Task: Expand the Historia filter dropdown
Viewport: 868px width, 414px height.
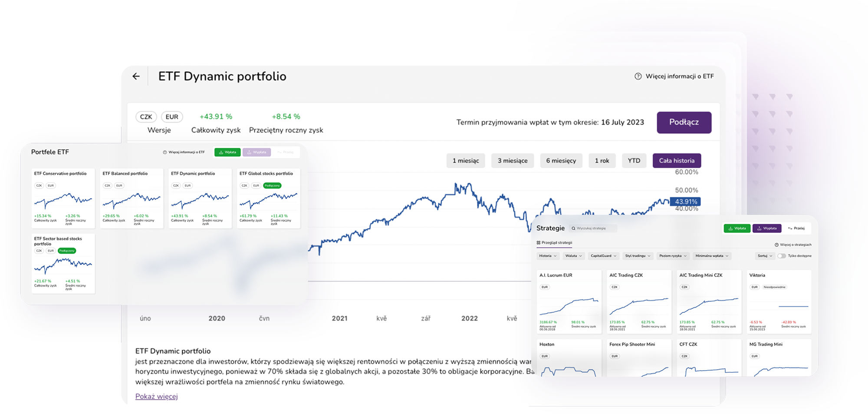Action: point(548,256)
